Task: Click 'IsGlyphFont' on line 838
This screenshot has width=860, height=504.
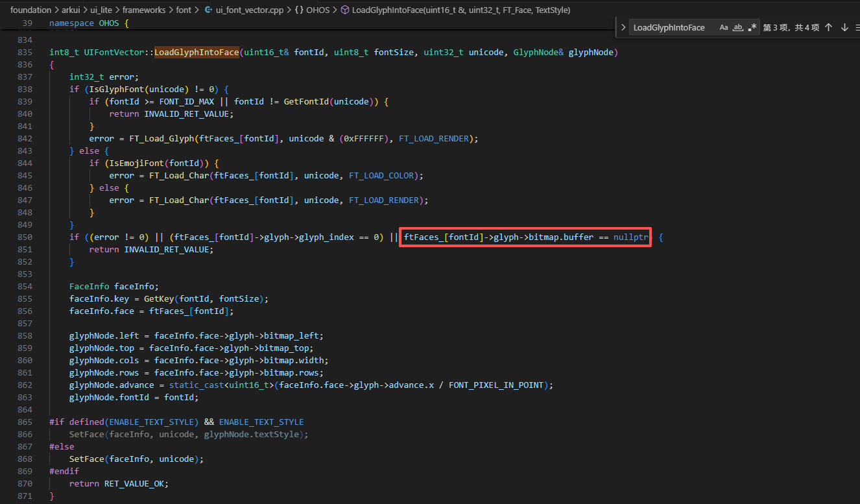Action: 117,89
